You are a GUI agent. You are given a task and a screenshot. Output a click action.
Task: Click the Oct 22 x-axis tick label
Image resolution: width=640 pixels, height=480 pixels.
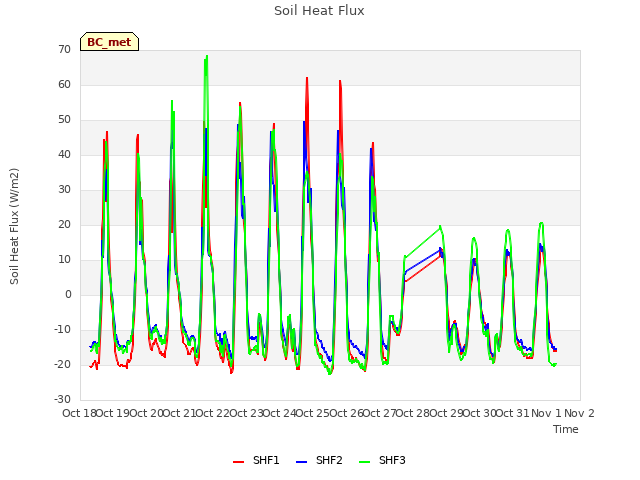pyautogui.click(x=212, y=413)
